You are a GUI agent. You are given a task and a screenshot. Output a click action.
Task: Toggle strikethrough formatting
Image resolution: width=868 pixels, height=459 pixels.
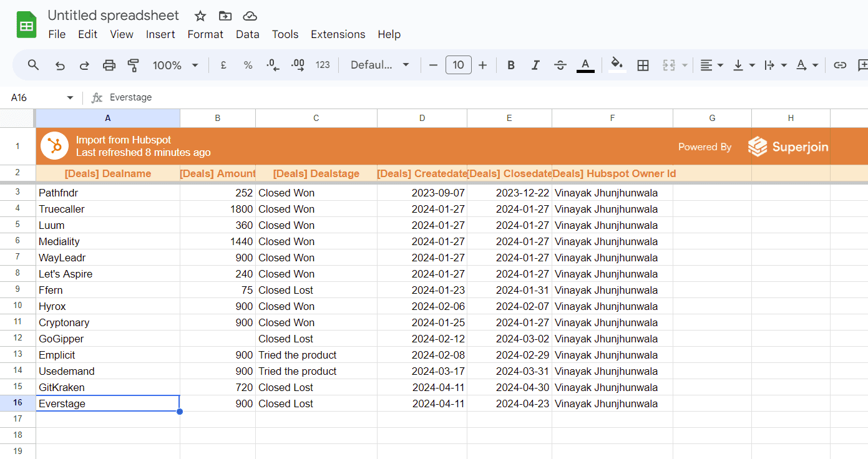pos(560,65)
